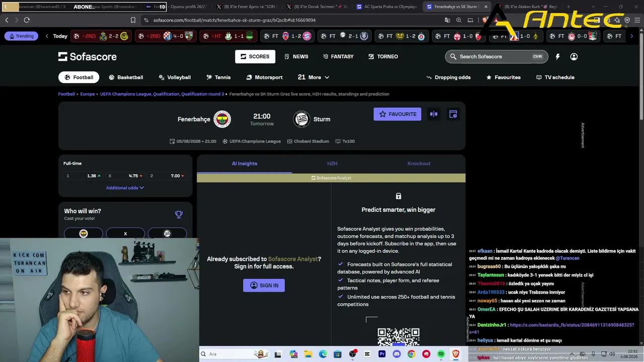Screen dimensions: 644x362
Task: Open Microsoft Store from the taskbar
Action: point(337,354)
